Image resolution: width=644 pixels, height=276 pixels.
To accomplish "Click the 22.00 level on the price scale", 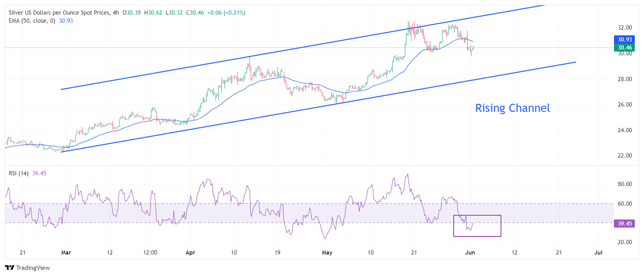I will (624, 156).
